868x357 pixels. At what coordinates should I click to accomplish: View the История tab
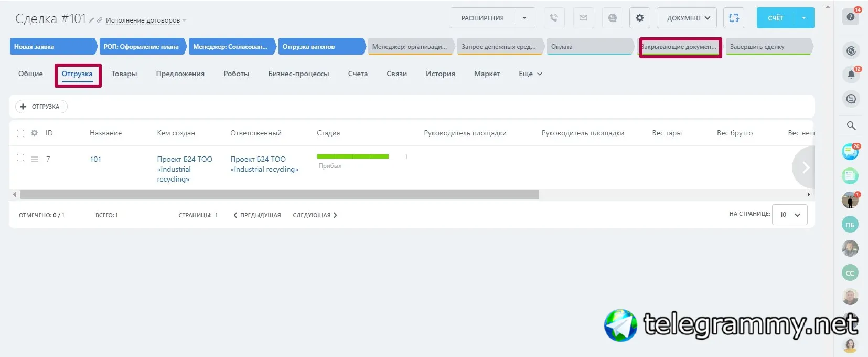click(441, 74)
